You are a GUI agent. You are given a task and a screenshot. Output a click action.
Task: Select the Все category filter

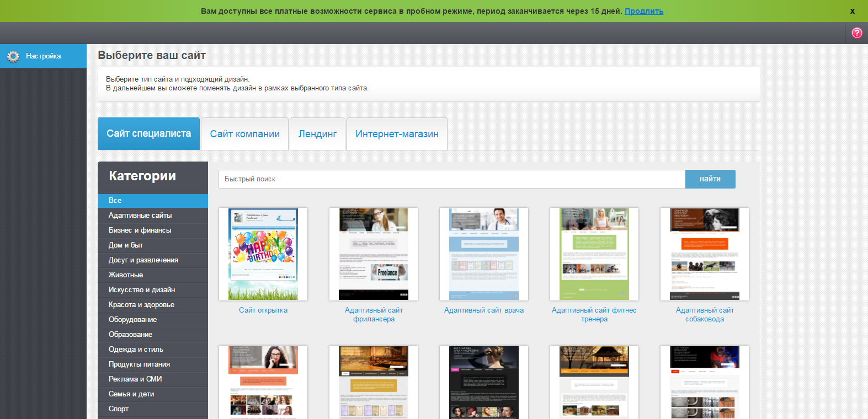[115, 201]
